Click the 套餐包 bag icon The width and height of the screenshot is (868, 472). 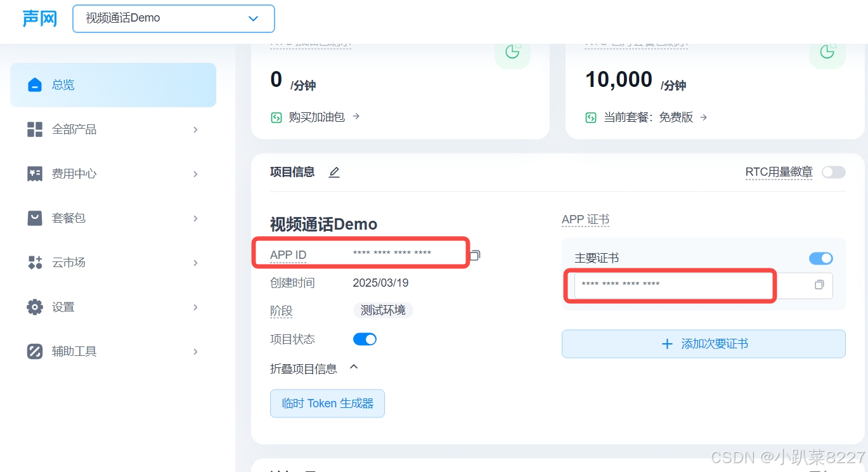point(35,218)
